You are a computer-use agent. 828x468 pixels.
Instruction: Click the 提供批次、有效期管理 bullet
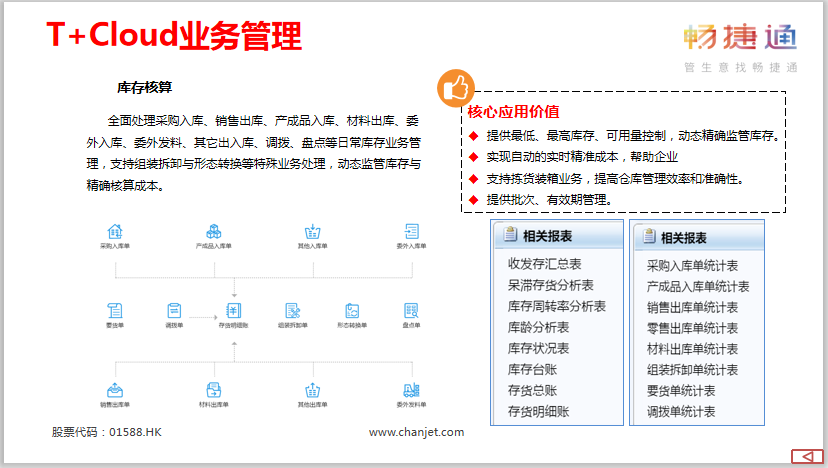coord(549,200)
